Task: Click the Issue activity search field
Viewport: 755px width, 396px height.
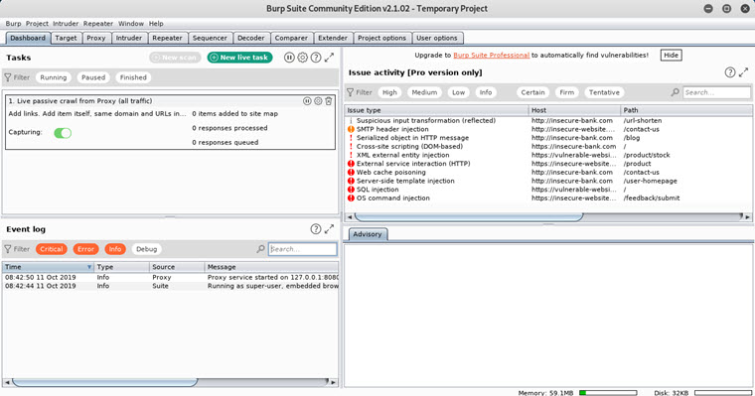Action: click(x=716, y=92)
